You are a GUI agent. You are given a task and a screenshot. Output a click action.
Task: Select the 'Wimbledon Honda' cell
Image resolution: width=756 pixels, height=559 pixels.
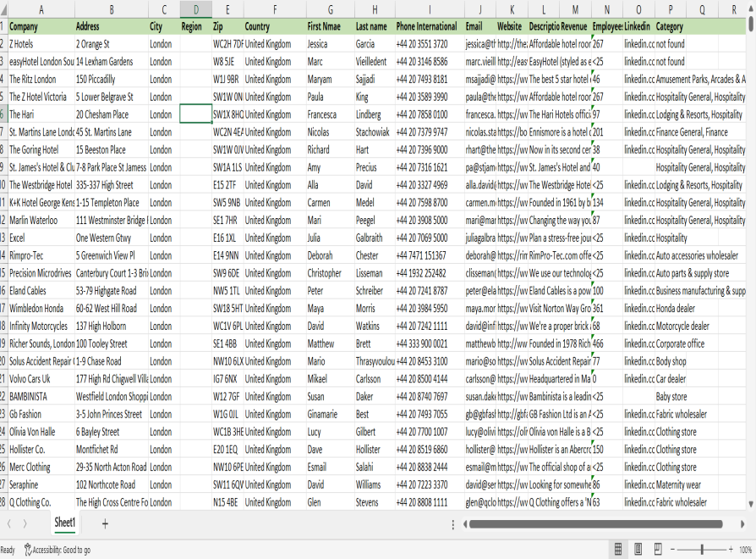(x=41, y=308)
